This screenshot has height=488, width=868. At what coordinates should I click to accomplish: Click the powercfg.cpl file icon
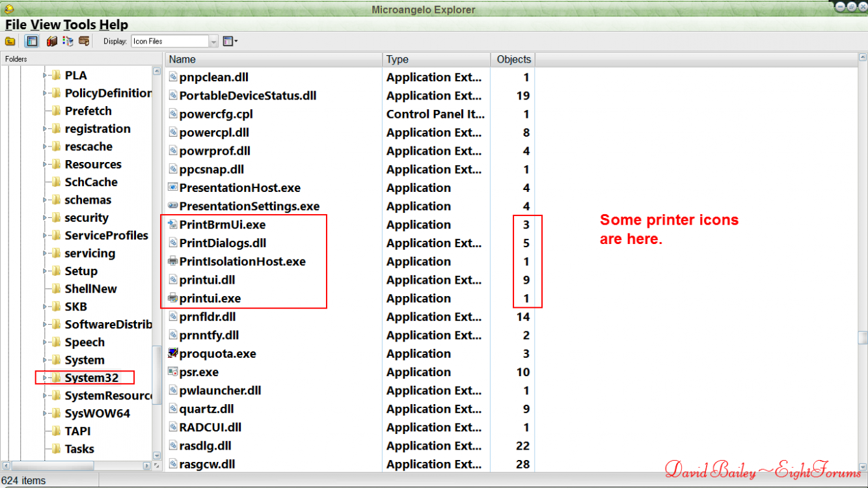(x=172, y=114)
